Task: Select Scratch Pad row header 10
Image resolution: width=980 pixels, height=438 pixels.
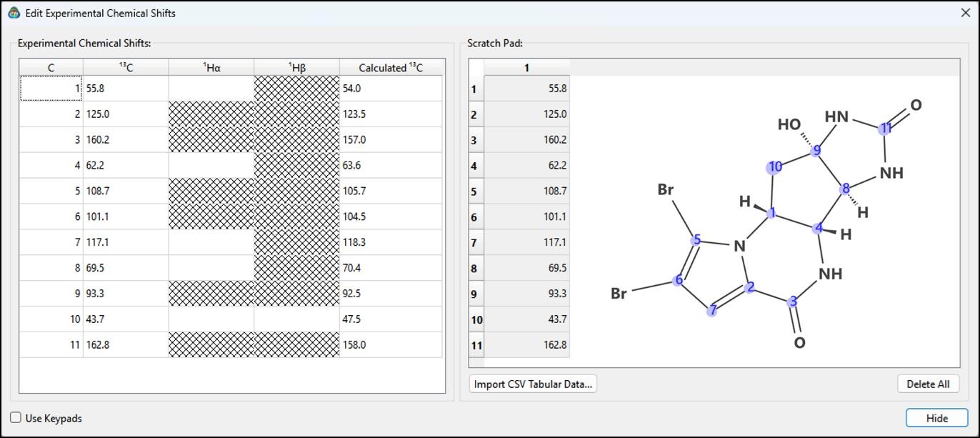Action: [x=476, y=319]
